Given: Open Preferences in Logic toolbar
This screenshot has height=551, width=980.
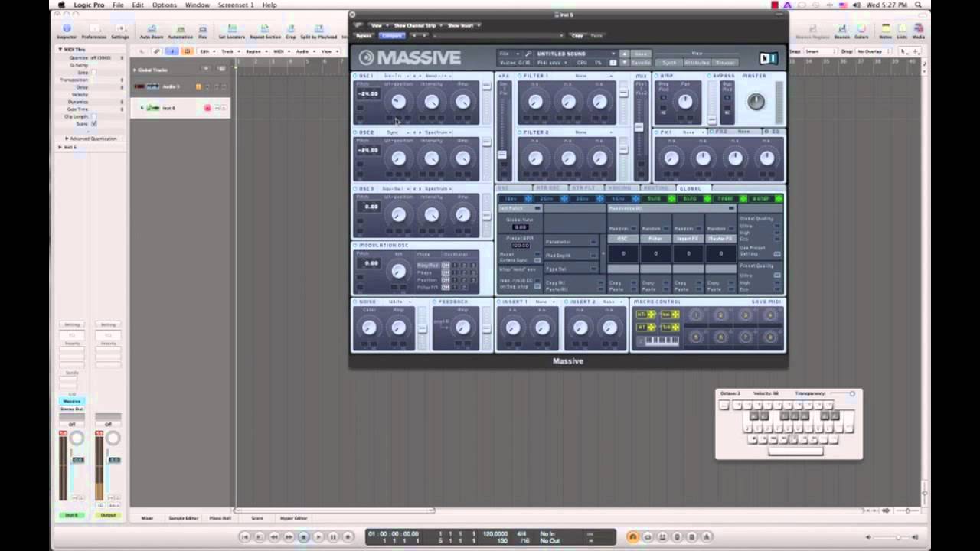Looking at the screenshot, I should 93,31.
